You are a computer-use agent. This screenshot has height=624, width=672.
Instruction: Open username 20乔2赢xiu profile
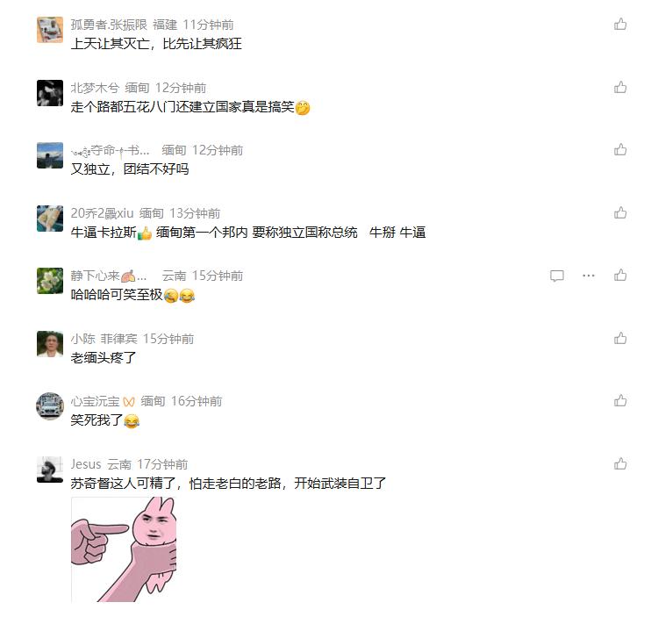pyautogui.click(x=102, y=213)
